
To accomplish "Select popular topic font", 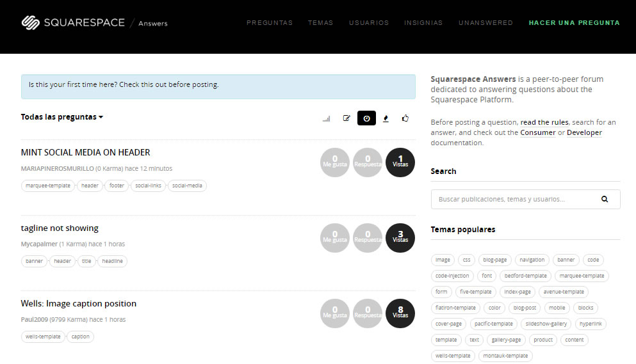I will pos(487,276).
